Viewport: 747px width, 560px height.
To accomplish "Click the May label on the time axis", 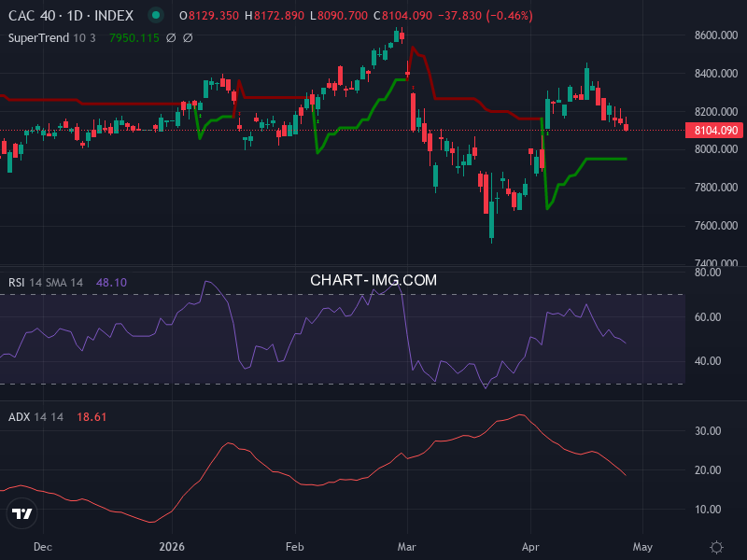I will [642, 547].
